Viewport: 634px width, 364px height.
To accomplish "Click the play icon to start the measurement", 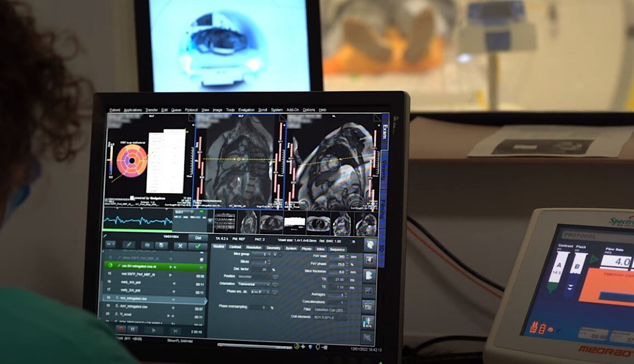I will click(x=154, y=330).
